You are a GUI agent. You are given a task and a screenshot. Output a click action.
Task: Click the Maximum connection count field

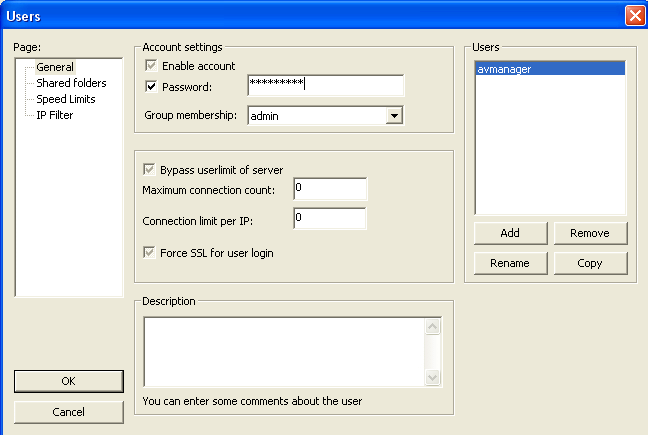tap(330, 189)
